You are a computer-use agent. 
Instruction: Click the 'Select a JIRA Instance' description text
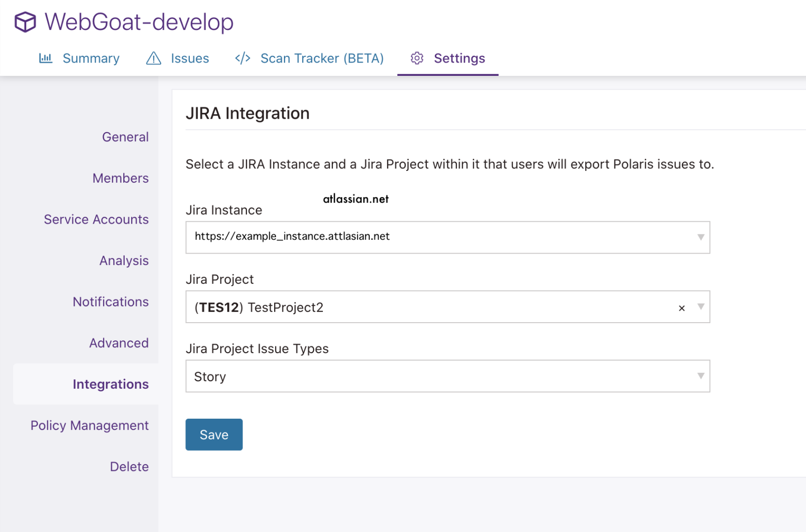[450, 164]
